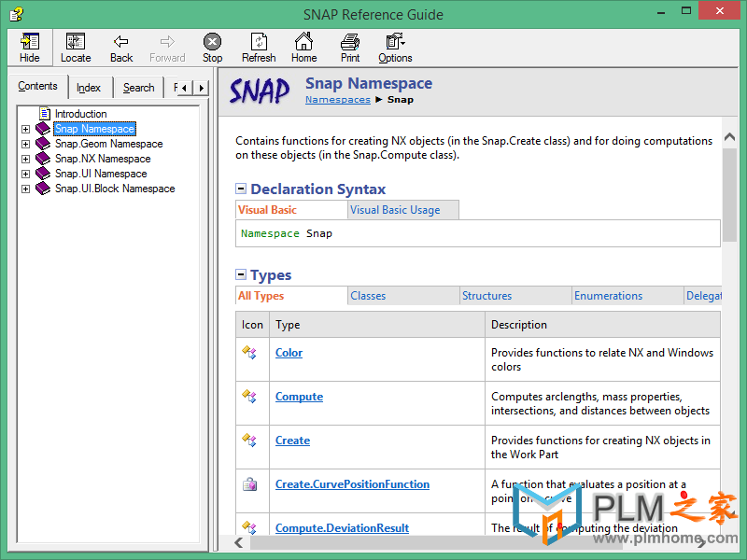Click the Introduction page icon in tree

point(45,114)
